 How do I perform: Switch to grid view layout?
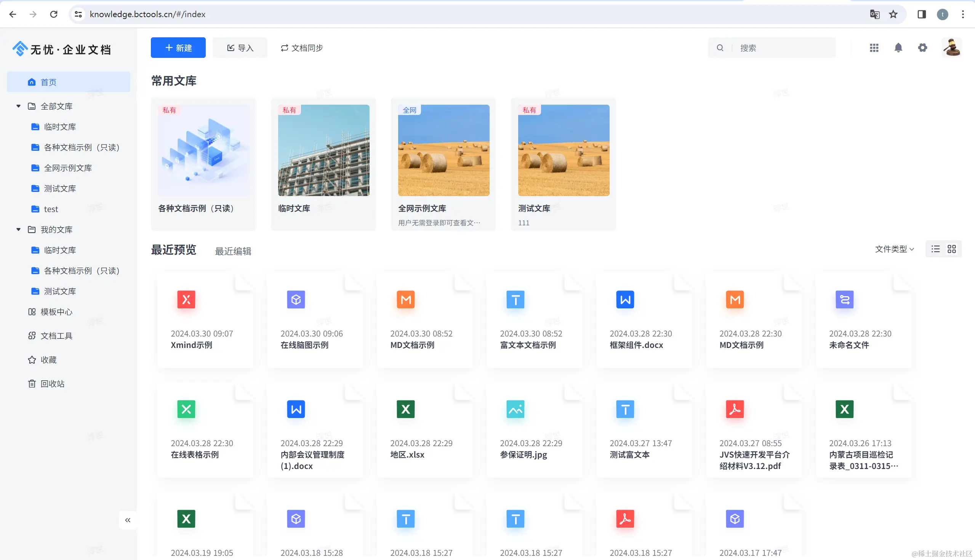tap(951, 249)
